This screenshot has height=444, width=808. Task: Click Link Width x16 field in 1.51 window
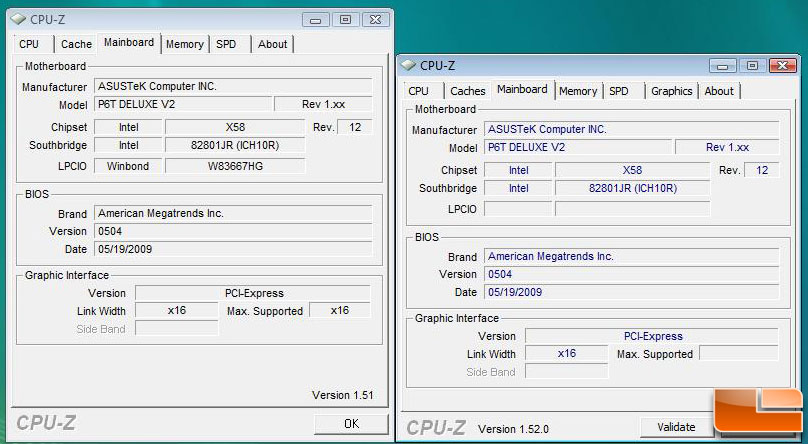[x=177, y=311]
